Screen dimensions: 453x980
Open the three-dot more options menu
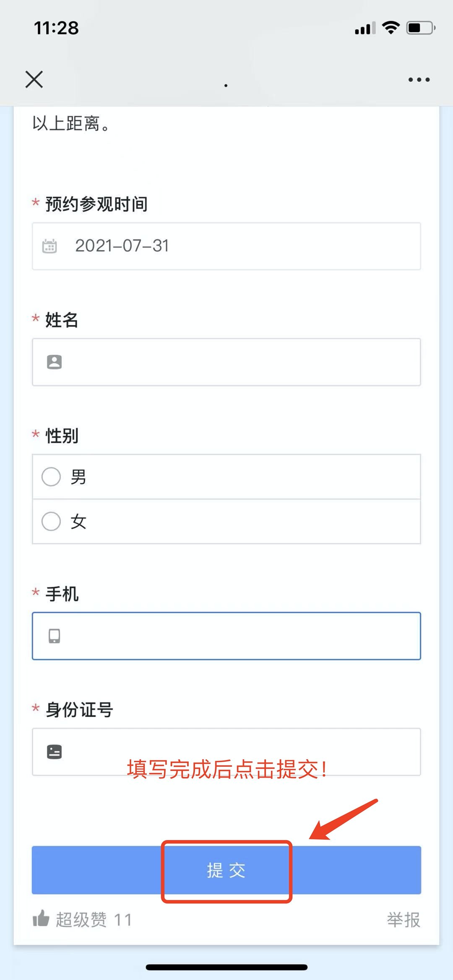coord(419,80)
